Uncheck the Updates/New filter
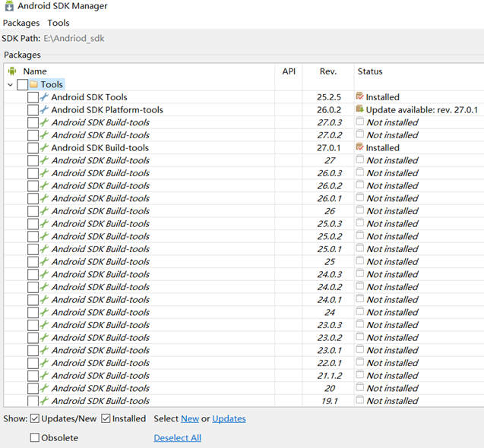 [x=35, y=418]
